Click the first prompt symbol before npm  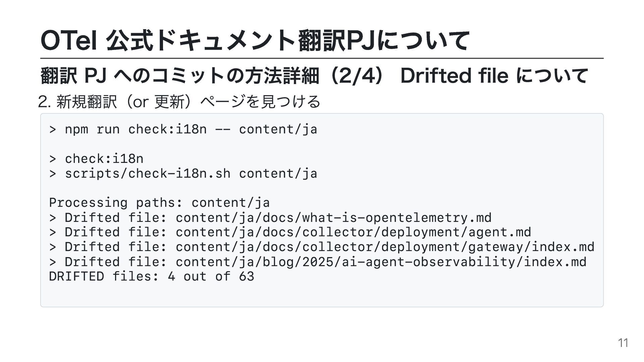pos(53,130)
